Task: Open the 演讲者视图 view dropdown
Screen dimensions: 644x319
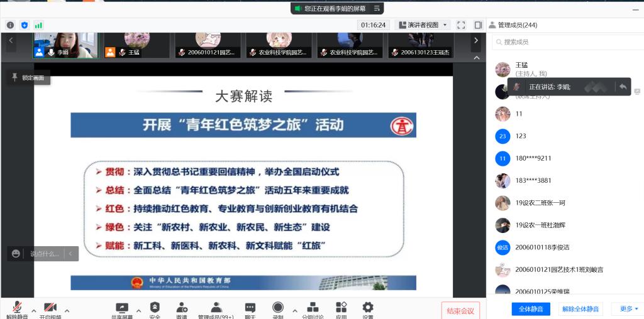Action: (423, 25)
